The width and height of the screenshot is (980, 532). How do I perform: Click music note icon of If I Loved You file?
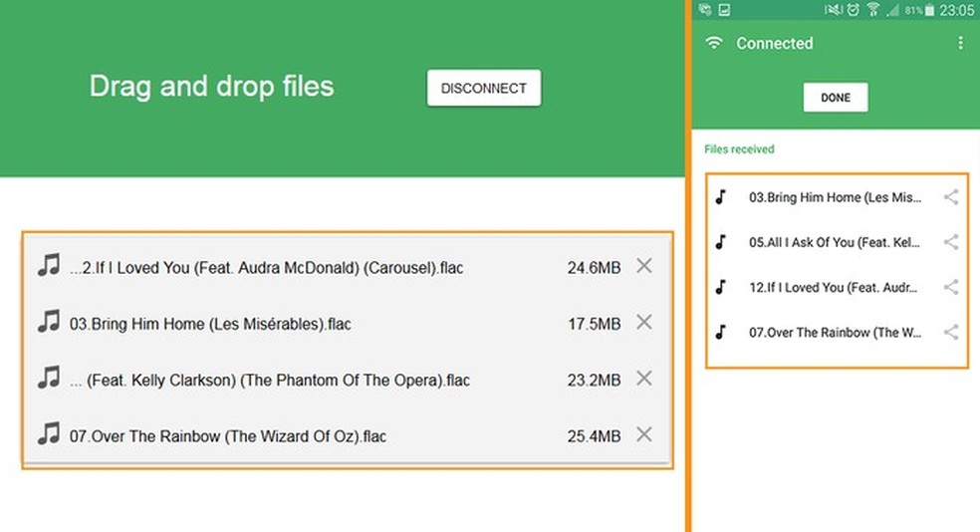(49, 266)
